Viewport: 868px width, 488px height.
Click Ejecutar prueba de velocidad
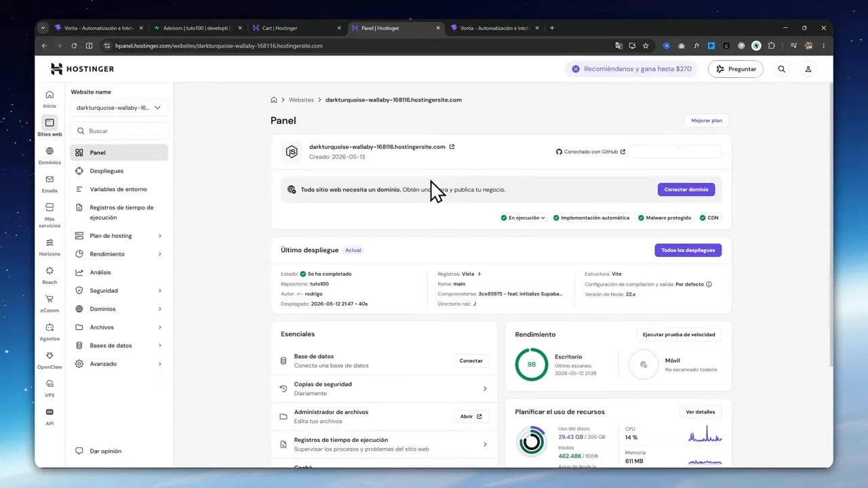coord(679,334)
